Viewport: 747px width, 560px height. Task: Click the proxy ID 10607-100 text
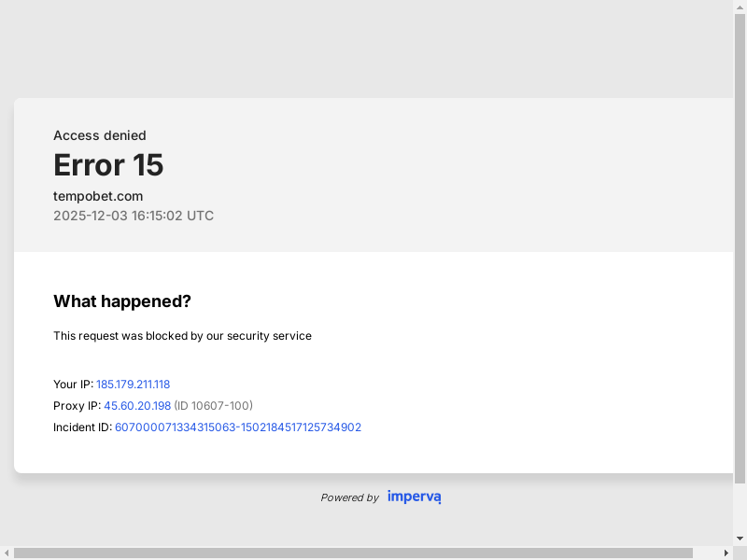pyautogui.click(x=214, y=406)
